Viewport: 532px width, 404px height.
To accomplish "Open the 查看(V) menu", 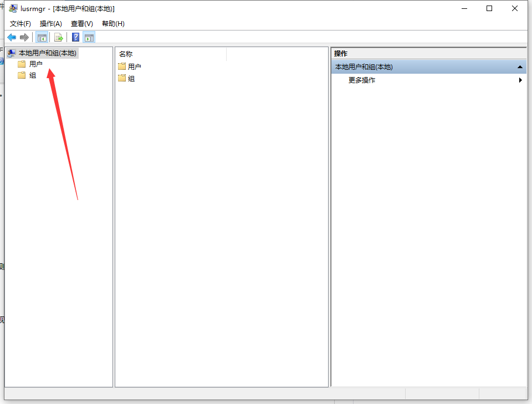I will pyautogui.click(x=82, y=24).
